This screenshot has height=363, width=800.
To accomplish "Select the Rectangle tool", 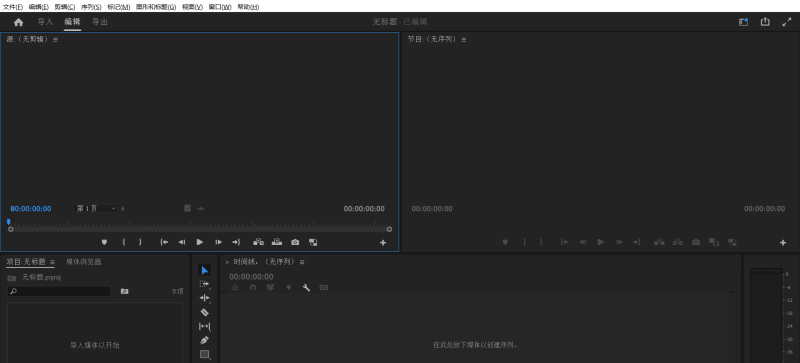I will click(205, 354).
